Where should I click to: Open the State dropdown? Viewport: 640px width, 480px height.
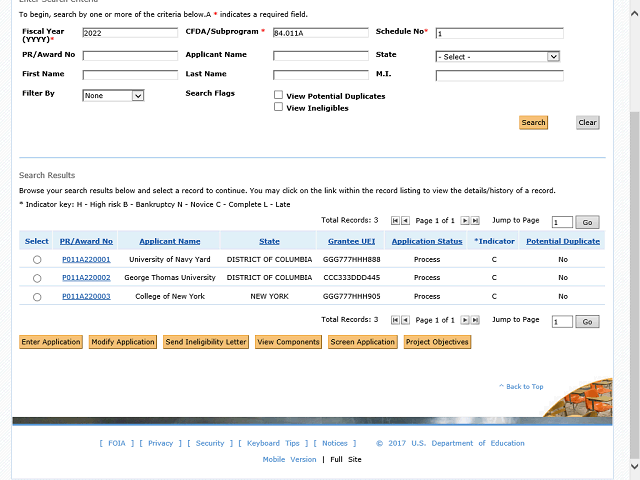point(498,57)
